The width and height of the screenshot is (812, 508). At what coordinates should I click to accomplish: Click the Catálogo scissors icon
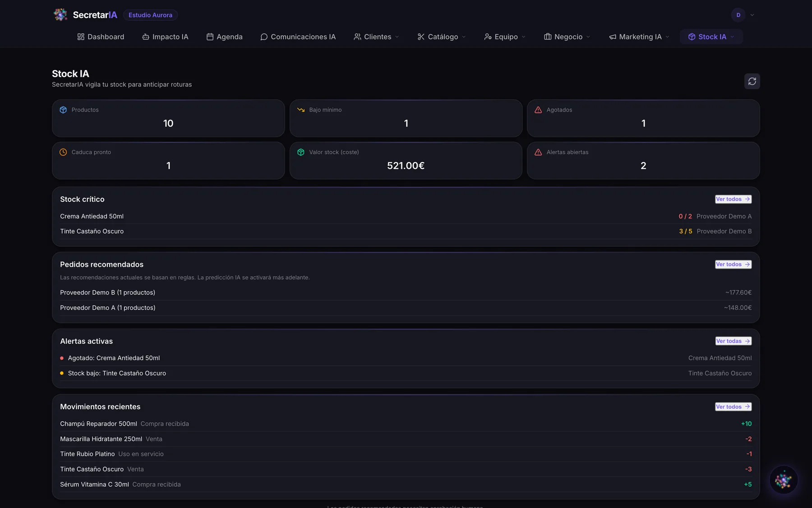[x=421, y=37]
